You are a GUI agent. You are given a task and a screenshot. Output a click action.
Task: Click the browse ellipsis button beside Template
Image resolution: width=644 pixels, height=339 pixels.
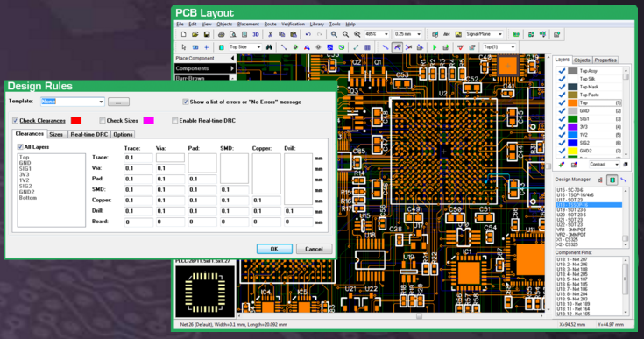point(118,102)
